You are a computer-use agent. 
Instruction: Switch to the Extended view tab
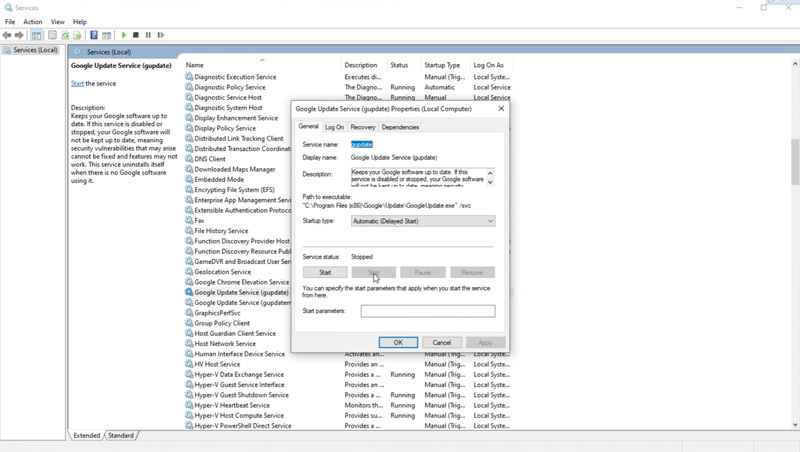87,436
